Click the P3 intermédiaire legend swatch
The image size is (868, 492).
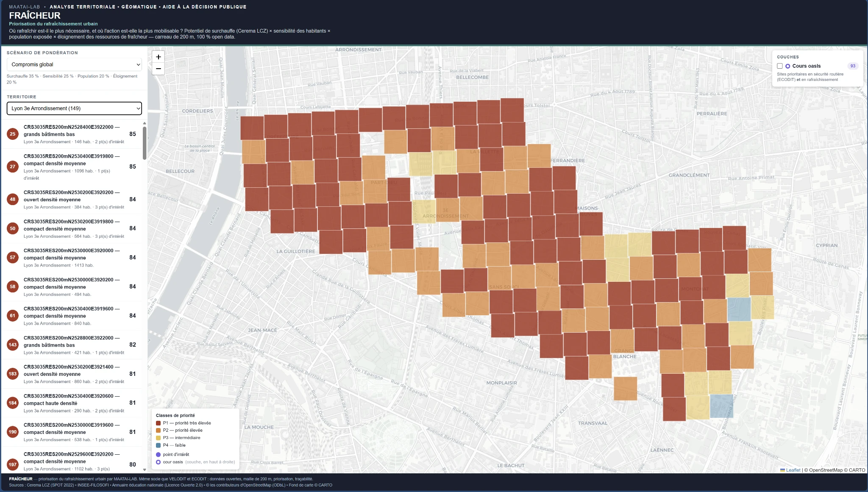pos(158,438)
